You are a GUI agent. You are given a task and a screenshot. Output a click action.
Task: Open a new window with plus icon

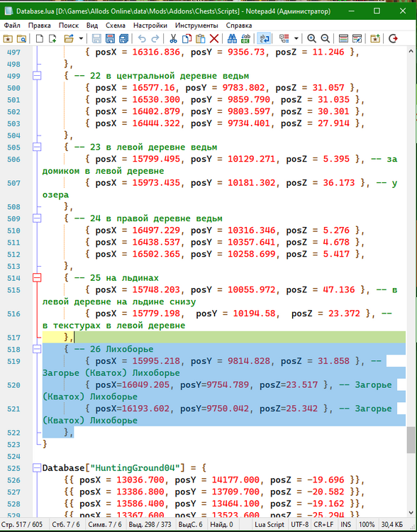point(52,39)
